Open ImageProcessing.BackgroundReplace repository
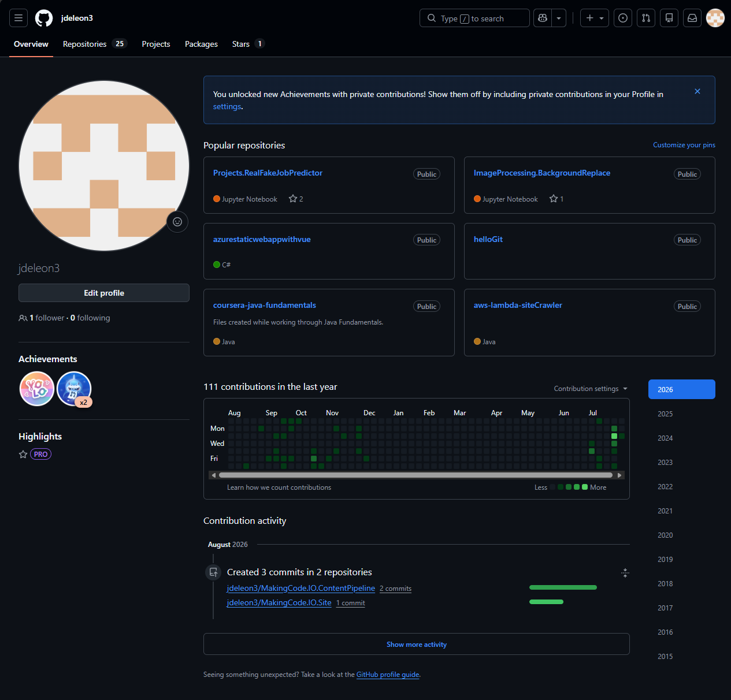The width and height of the screenshot is (731, 700). pos(542,173)
